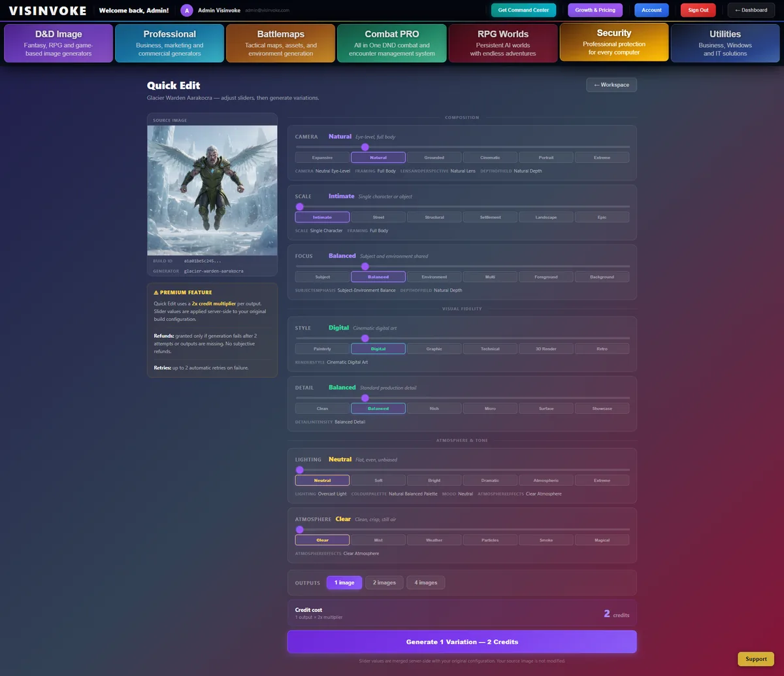The height and width of the screenshot is (676, 784).
Task: Adjust the Focus slider
Action: tap(463, 266)
